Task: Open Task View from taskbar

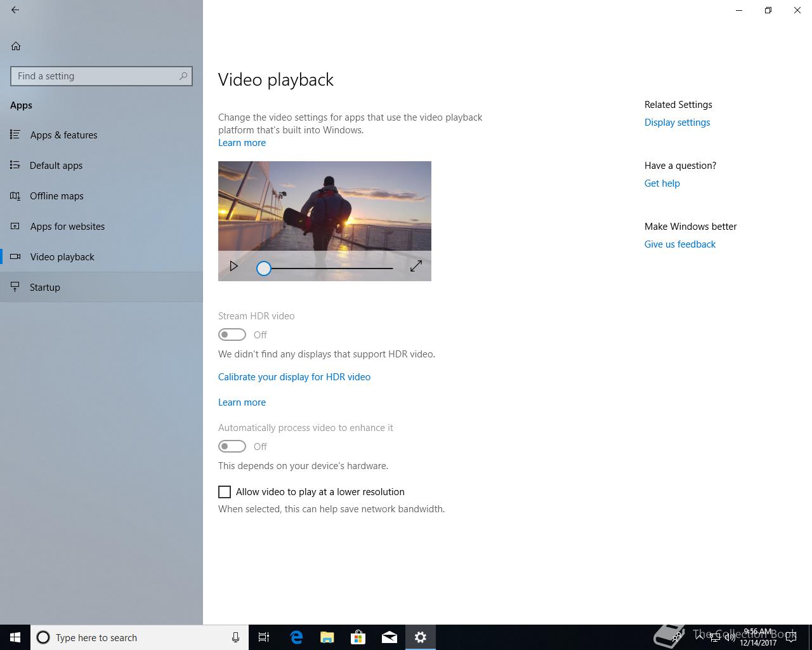Action: [x=264, y=637]
